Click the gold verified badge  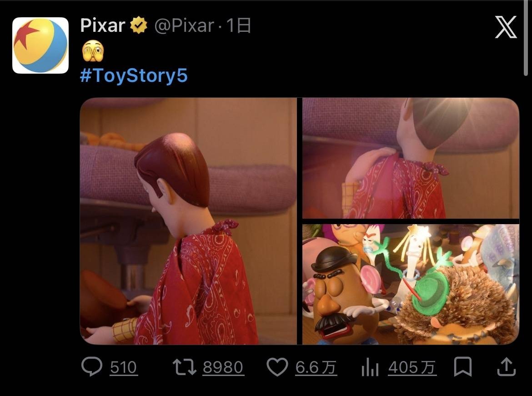pyautogui.click(x=139, y=26)
